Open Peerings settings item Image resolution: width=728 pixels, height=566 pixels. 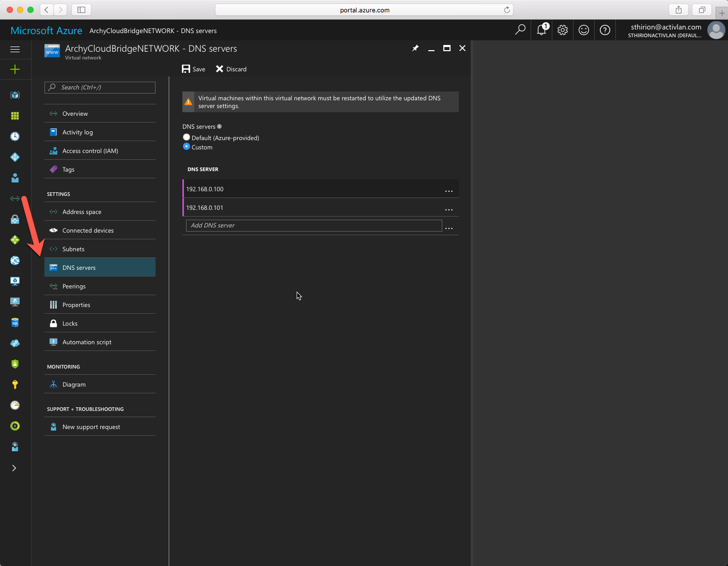pyautogui.click(x=100, y=286)
